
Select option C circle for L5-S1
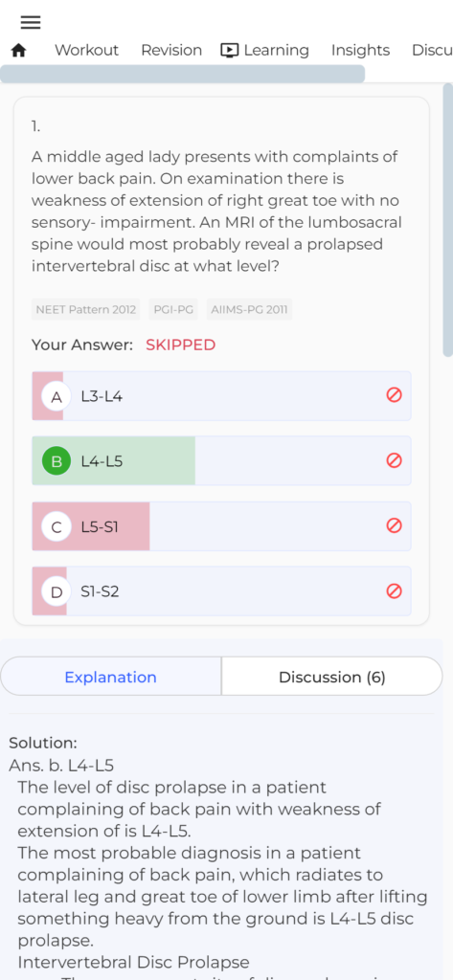(57, 526)
